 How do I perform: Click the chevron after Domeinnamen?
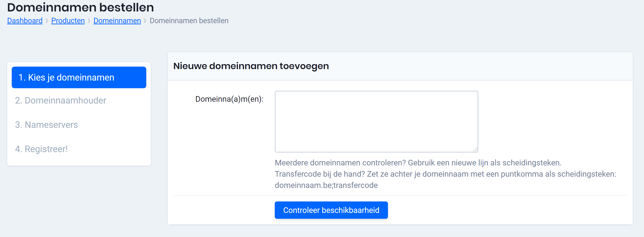pyautogui.click(x=146, y=21)
